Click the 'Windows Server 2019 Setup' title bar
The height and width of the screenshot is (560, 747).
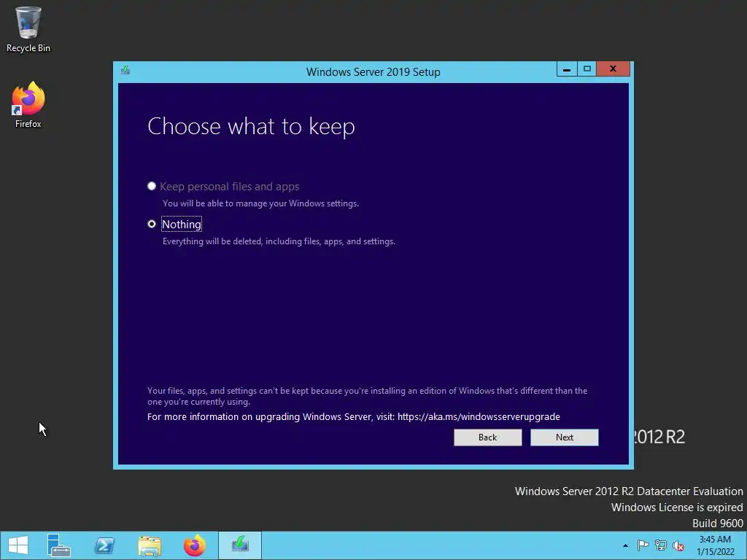tap(373, 72)
